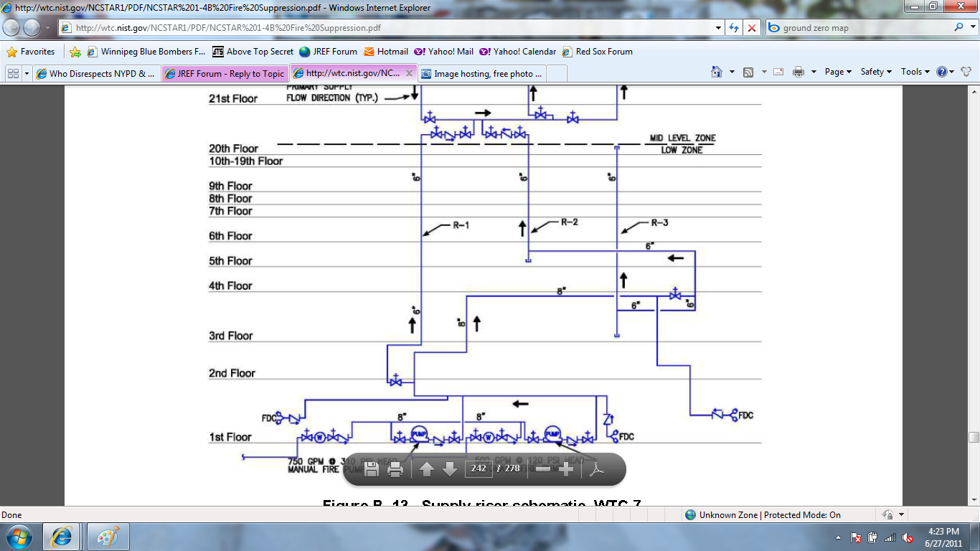Toggle the Quick Tabs view
This screenshot has width=980, height=551.
13,73
